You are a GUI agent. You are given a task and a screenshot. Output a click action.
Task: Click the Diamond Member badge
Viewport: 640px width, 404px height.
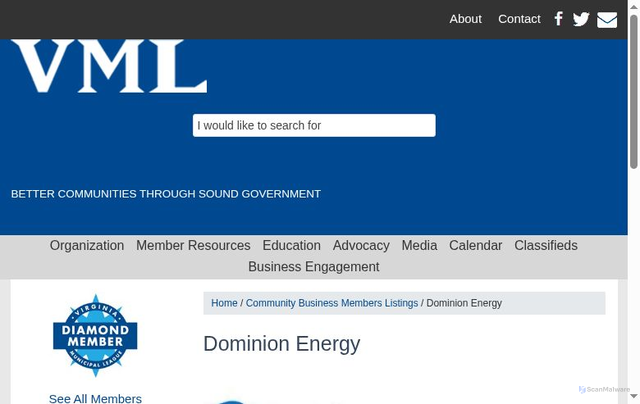coord(95,335)
